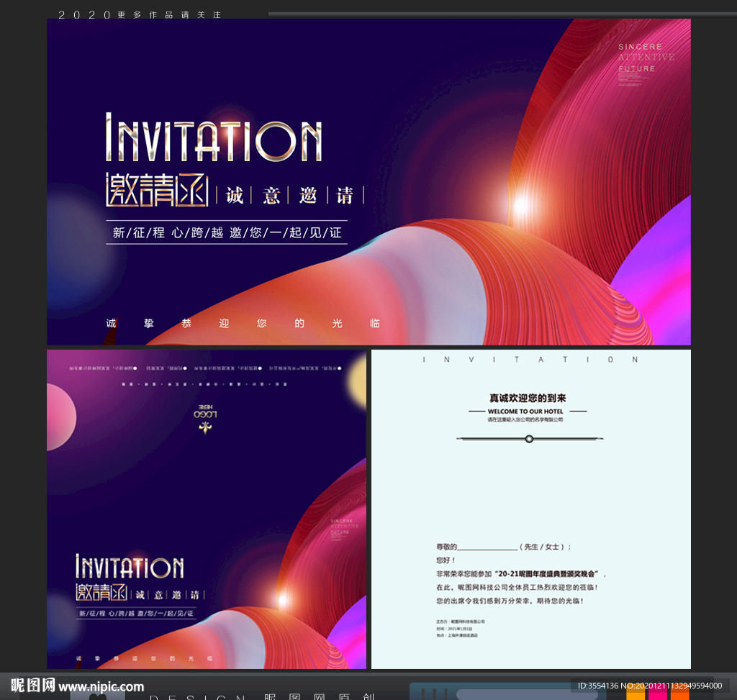This screenshot has height=700, width=737.
Task: Click the SINCERE ATTENTIVE FUTURE text on the banner
Action: (646, 58)
